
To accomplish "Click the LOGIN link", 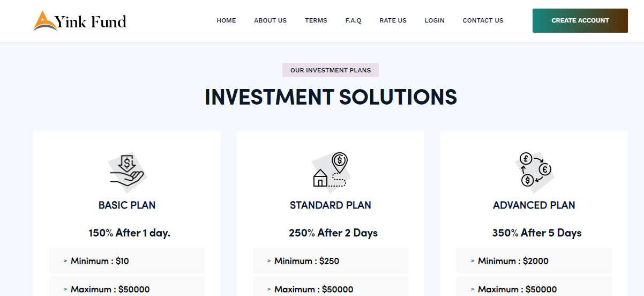I will (x=435, y=20).
